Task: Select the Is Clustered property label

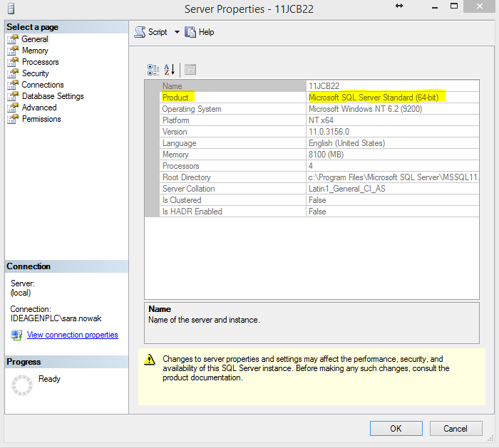Action: point(182,200)
